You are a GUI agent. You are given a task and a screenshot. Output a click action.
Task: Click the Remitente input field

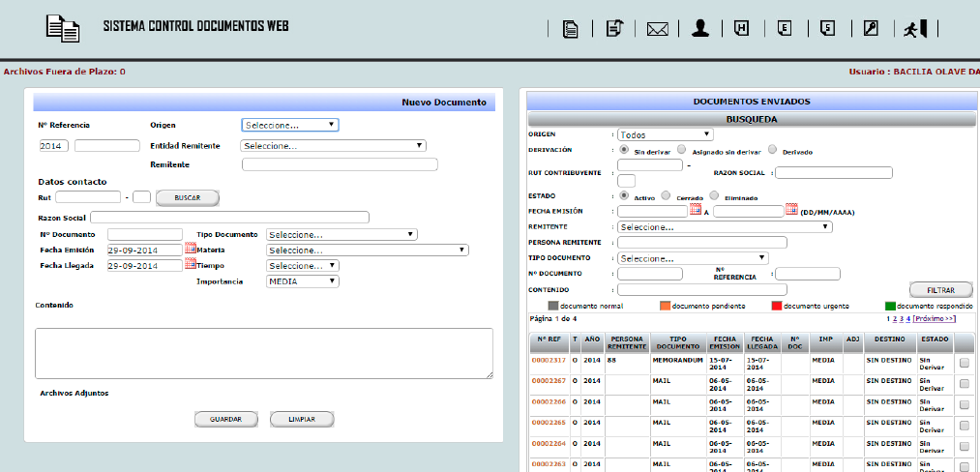340,164
